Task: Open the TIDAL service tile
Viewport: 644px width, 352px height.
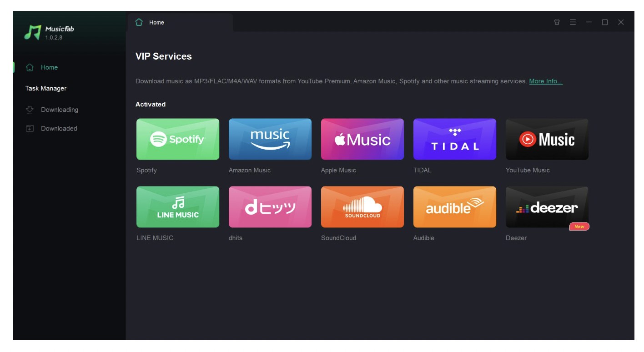Action: click(x=455, y=139)
